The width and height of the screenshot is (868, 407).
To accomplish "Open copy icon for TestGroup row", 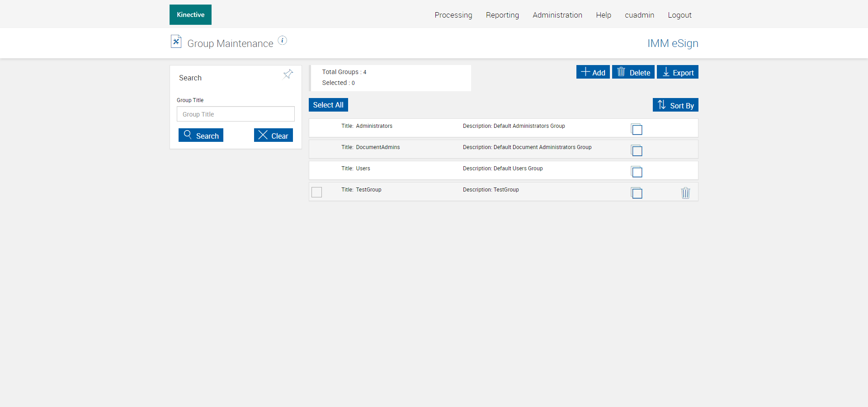I will point(637,193).
